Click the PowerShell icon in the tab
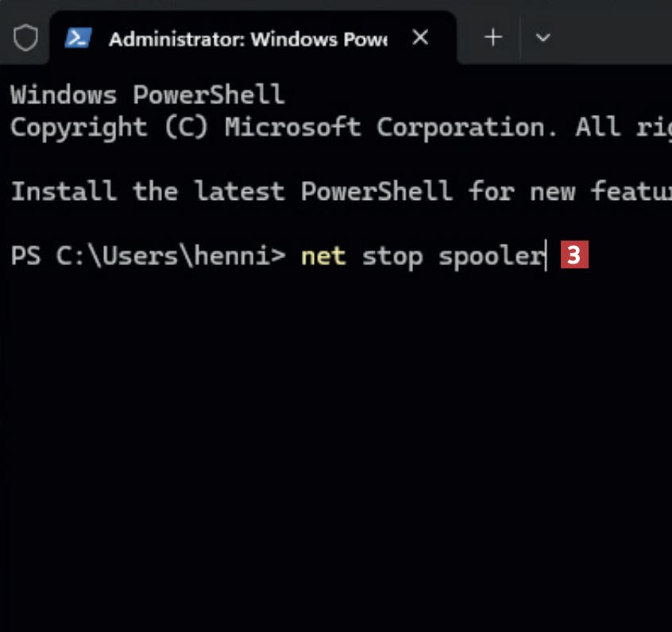 [78, 37]
